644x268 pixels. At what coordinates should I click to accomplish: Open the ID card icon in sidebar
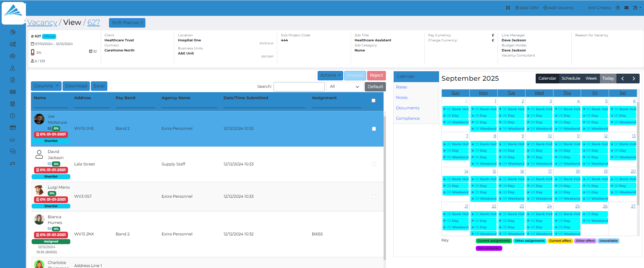(x=13, y=92)
